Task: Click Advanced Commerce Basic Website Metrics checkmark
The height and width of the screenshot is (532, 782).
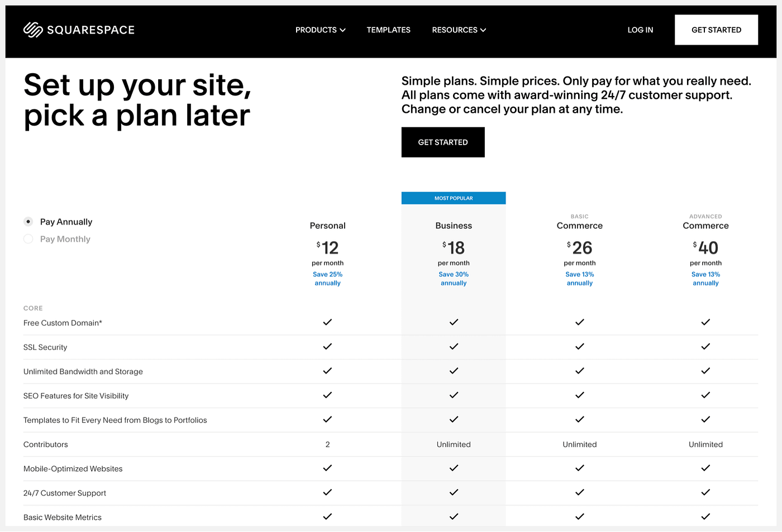Action: (x=705, y=516)
